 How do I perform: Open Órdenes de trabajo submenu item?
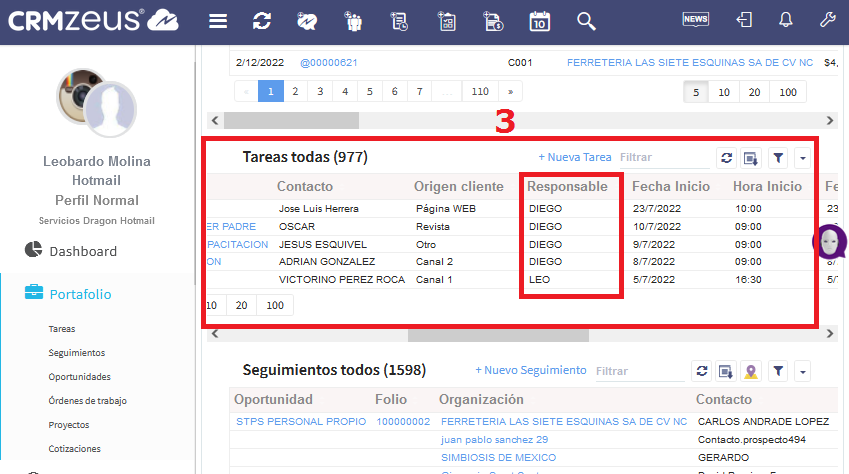(x=87, y=401)
